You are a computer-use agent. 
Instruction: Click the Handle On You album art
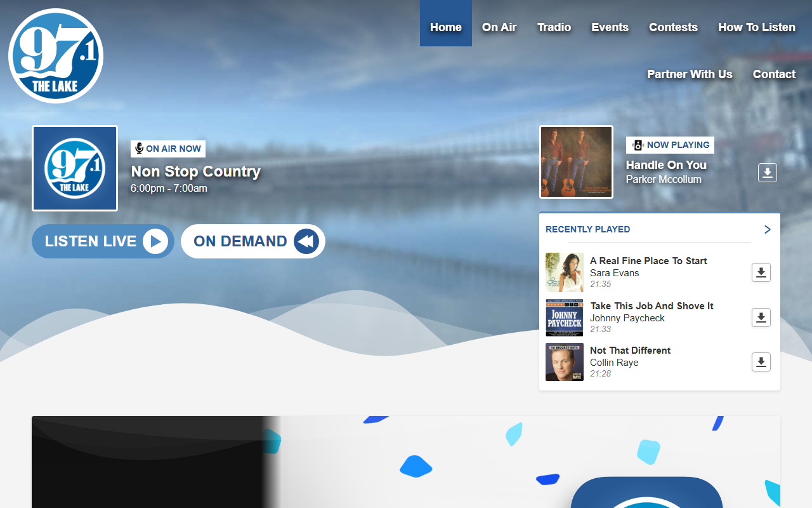(576, 162)
